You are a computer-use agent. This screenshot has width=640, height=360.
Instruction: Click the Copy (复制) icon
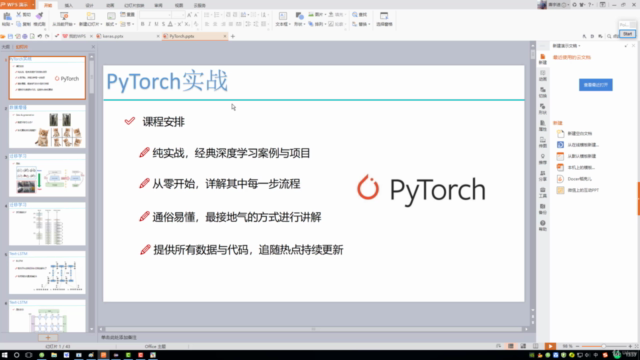pos(19,24)
